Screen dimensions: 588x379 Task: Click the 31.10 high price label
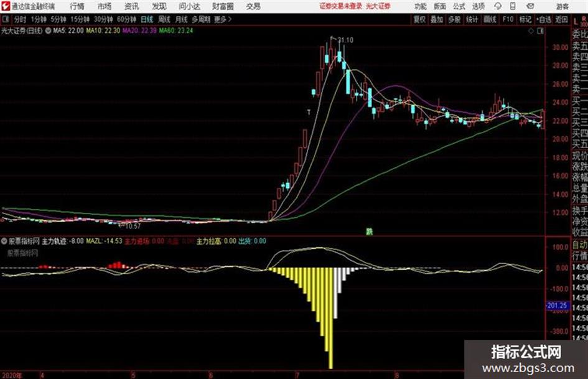[345, 40]
